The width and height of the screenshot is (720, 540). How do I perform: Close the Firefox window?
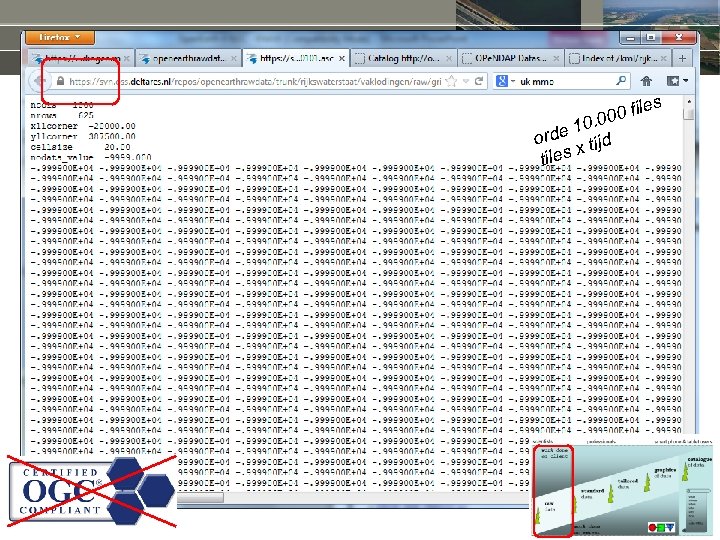(x=679, y=38)
